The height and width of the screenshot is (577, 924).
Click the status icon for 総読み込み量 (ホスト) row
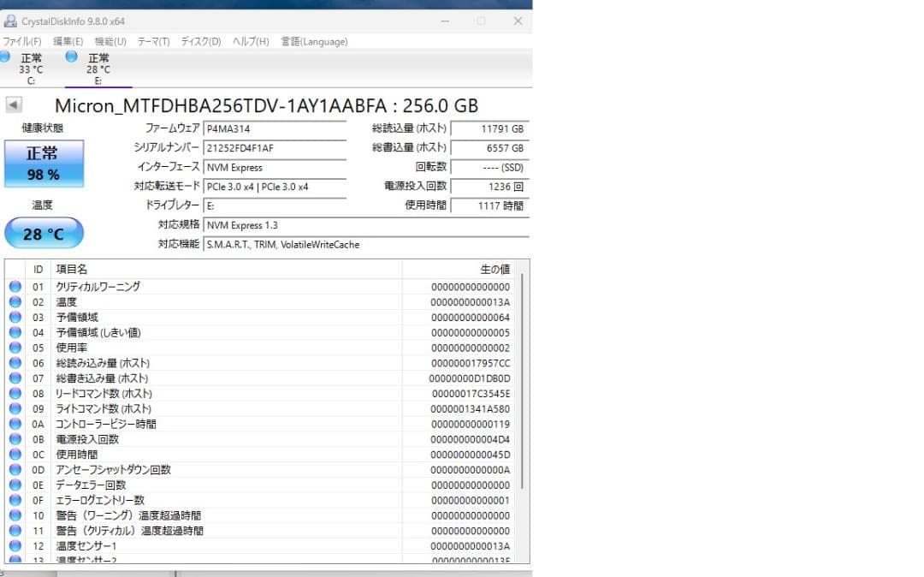point(15,363)
